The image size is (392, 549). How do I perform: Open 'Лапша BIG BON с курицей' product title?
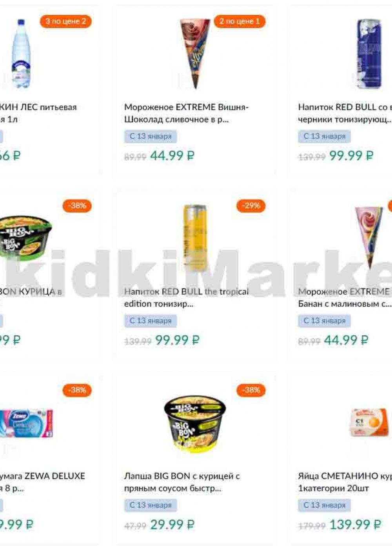tap(182, 482)
